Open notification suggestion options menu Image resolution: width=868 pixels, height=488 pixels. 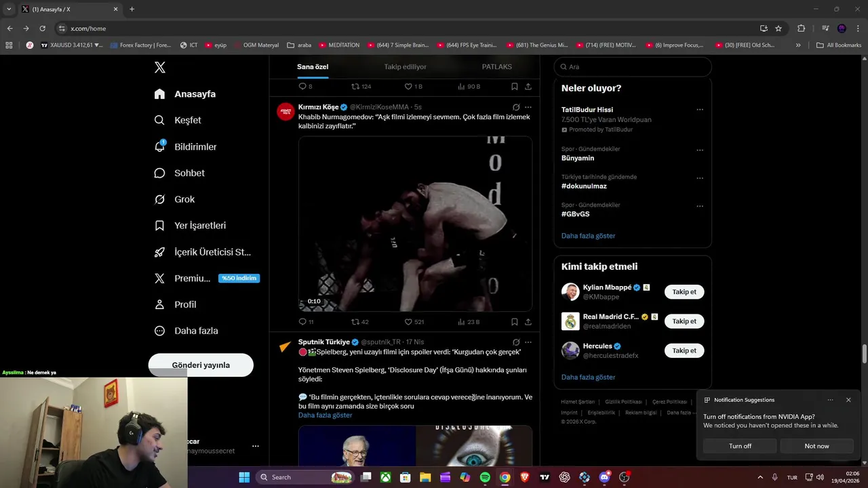tap(830, 400)
